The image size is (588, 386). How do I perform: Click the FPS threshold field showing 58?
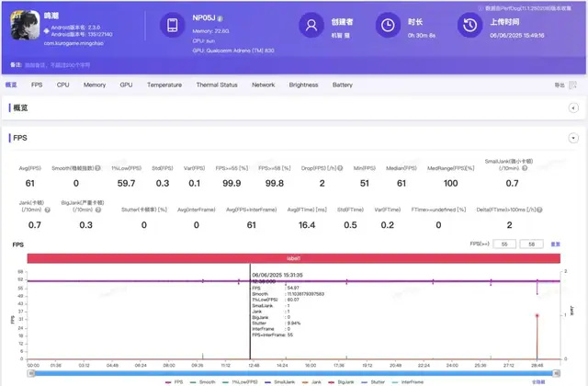click(531, 244)
